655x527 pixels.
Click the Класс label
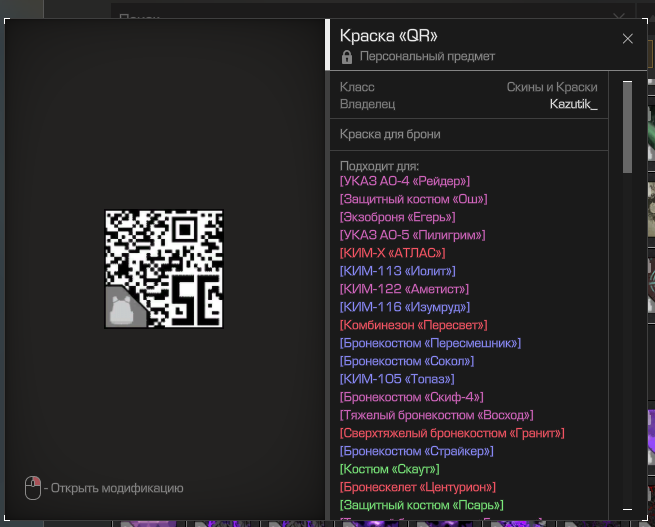pyautogui.click(x=357, y=87)
